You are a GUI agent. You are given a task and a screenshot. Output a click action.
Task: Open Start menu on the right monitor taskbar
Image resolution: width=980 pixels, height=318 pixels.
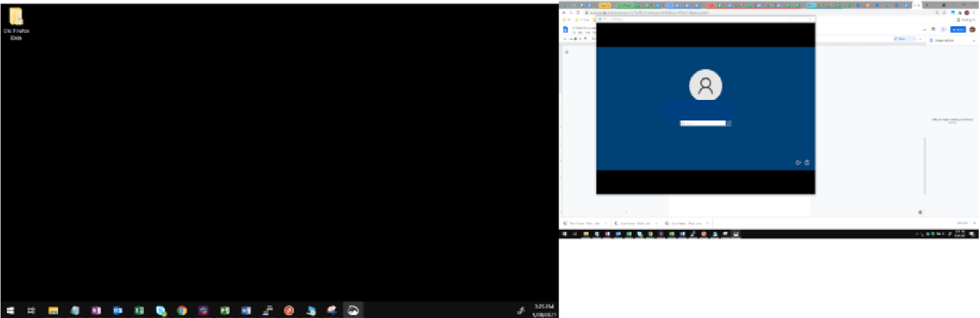click(565, 234)
